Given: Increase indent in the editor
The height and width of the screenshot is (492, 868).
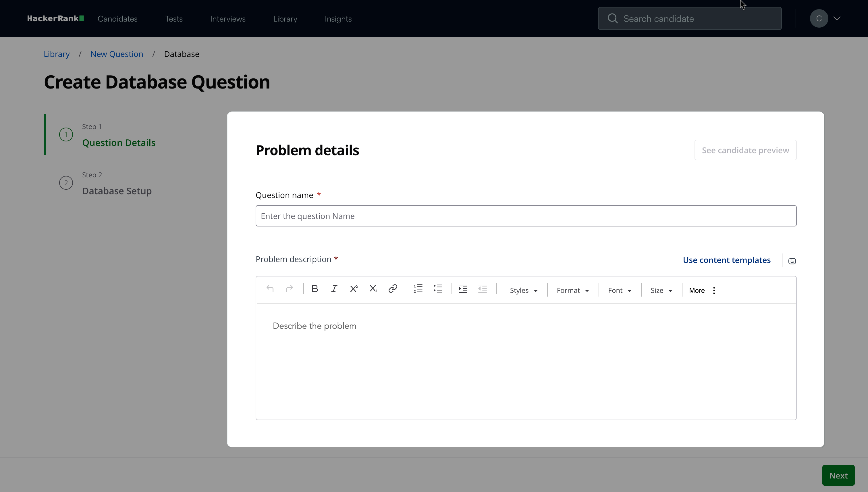Looking at the screenshot, I should (463, 289).
